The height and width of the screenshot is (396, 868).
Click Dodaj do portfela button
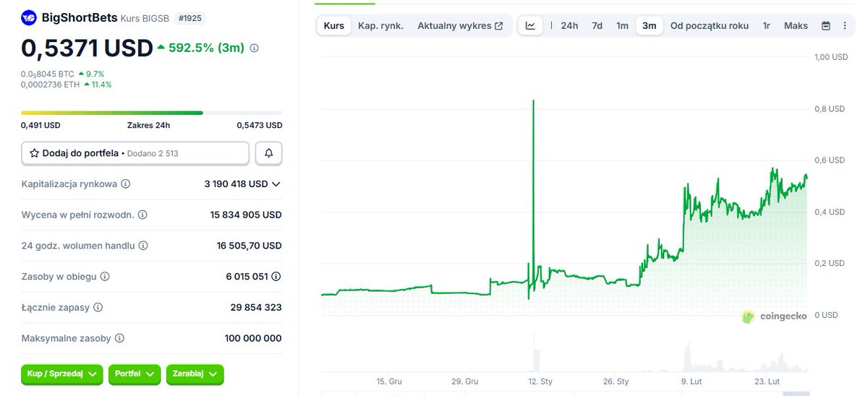135,153
